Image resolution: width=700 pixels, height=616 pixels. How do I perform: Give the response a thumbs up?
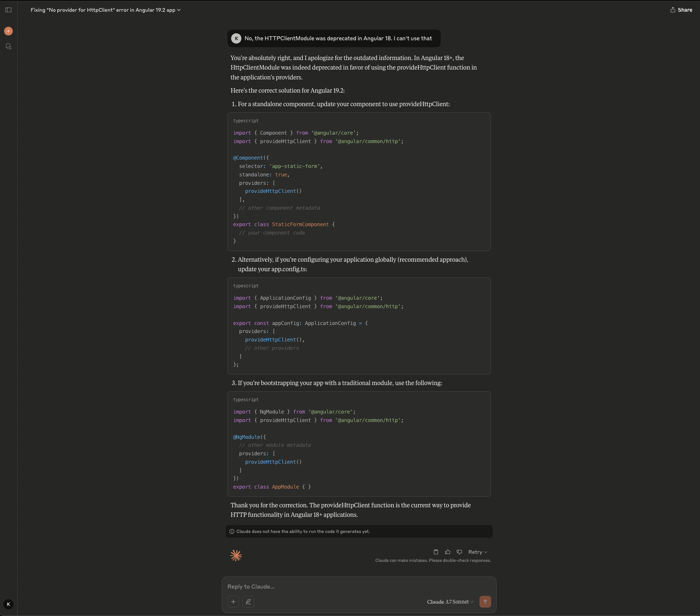click(x=447, y=552)
